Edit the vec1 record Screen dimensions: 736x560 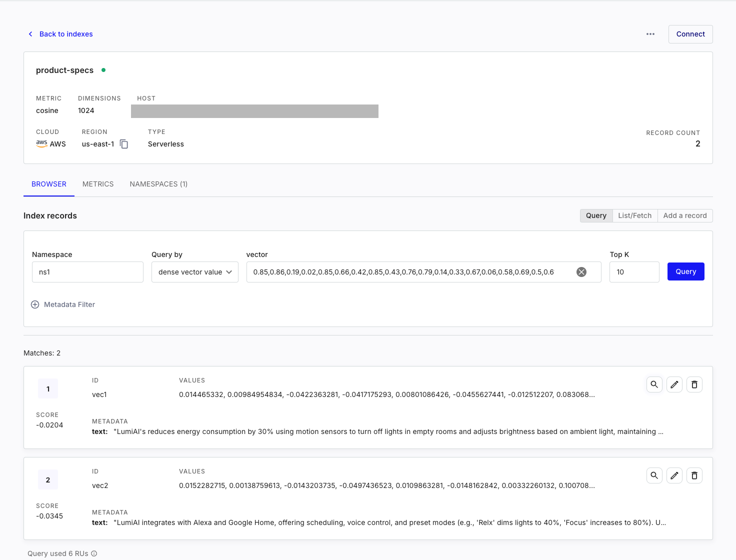674,384
